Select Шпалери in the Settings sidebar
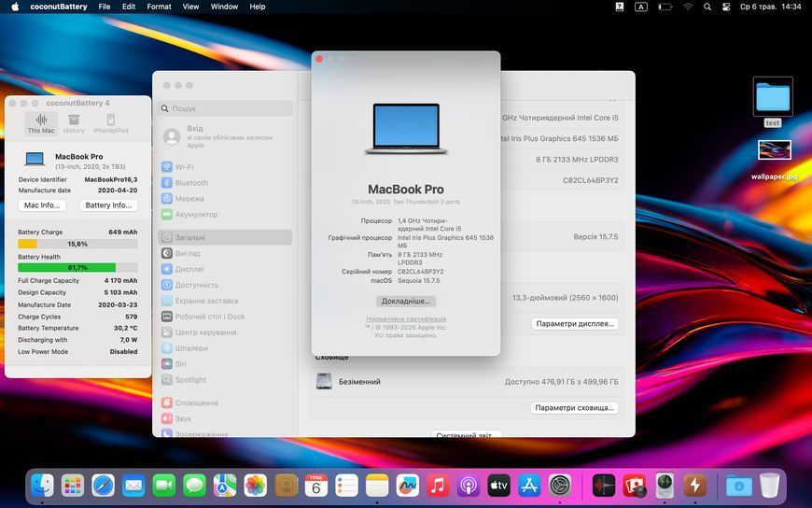This screenshot has height=508, width=812. pos(225,347)
